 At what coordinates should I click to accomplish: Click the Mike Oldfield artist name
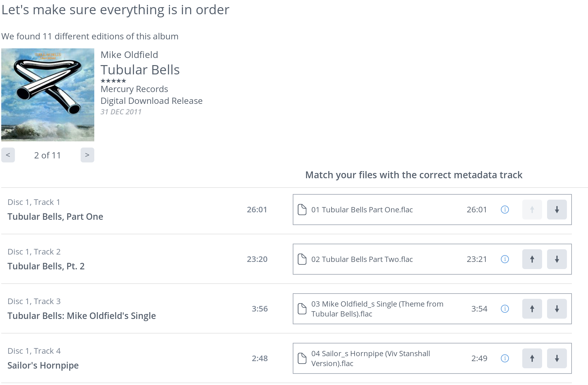tap(129, 55)
